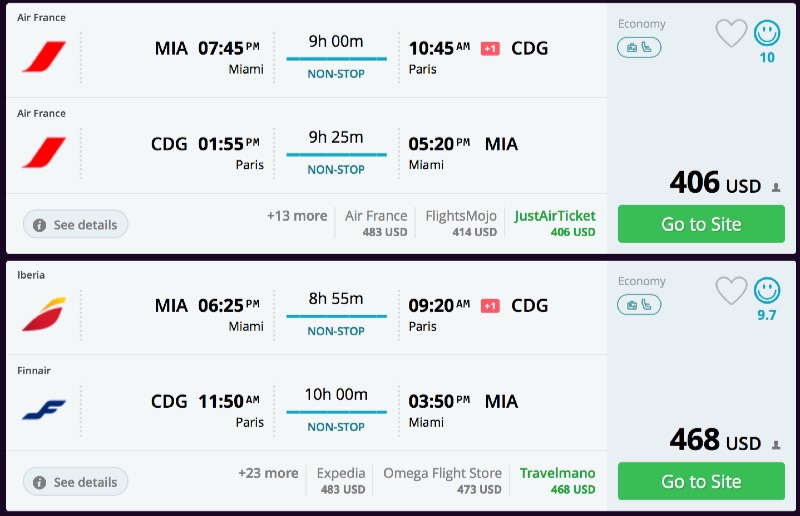Pick the Omega Flight Store 473 USD offer
Image resolution: width=800 pixels, height=516 pixels.
click(x=442, y=480)
